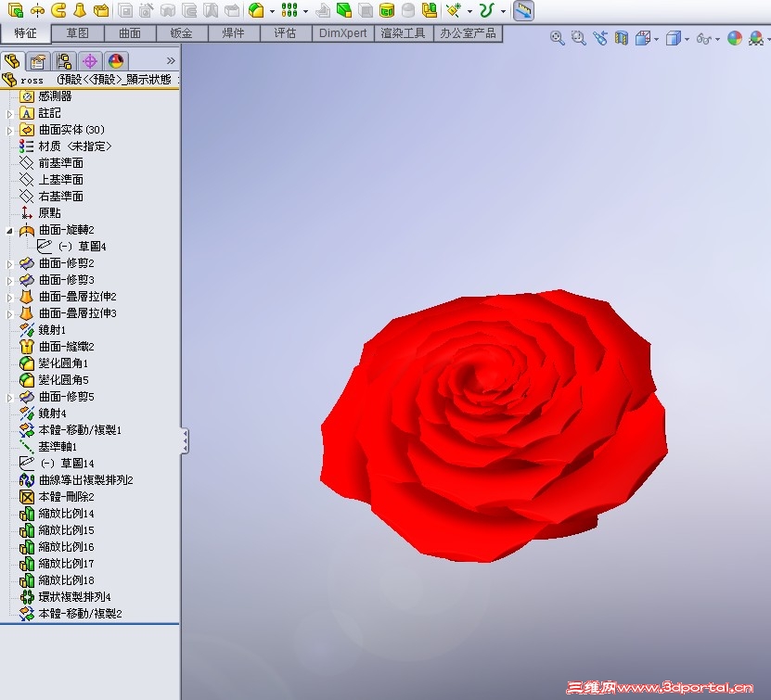Switch to the 曲面 ribbon tab
Screen dimensions: 771x700
tap(130, 32)
